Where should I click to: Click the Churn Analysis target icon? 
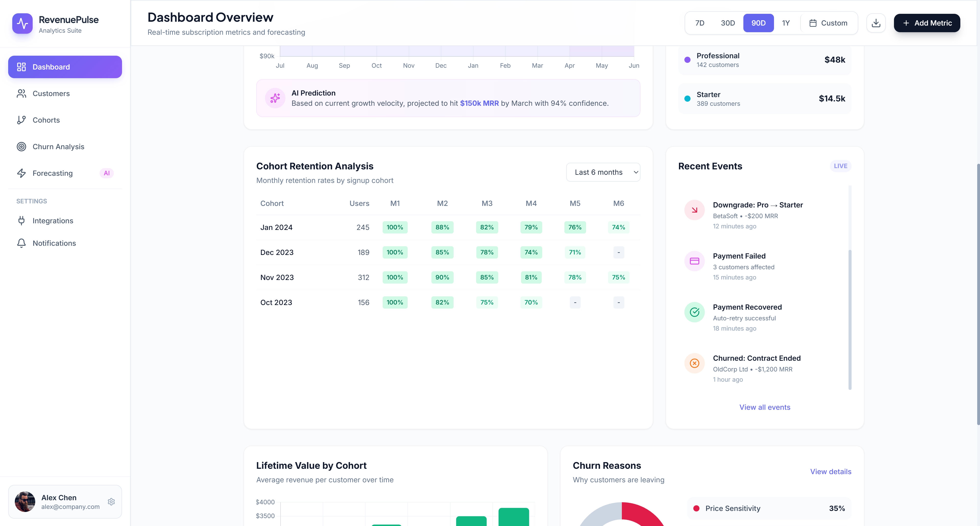click(x=22, y=147)
